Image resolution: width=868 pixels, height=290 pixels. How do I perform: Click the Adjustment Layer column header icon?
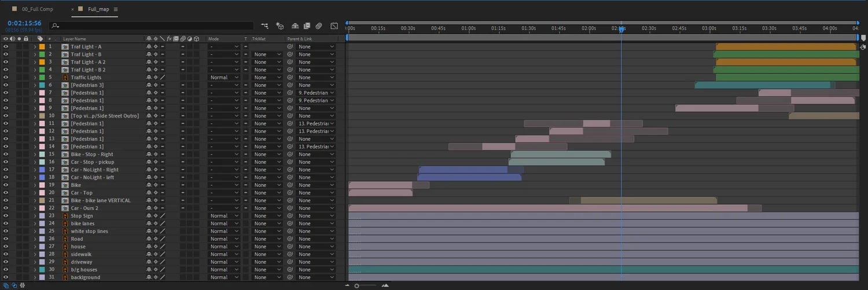click(190, 39)
